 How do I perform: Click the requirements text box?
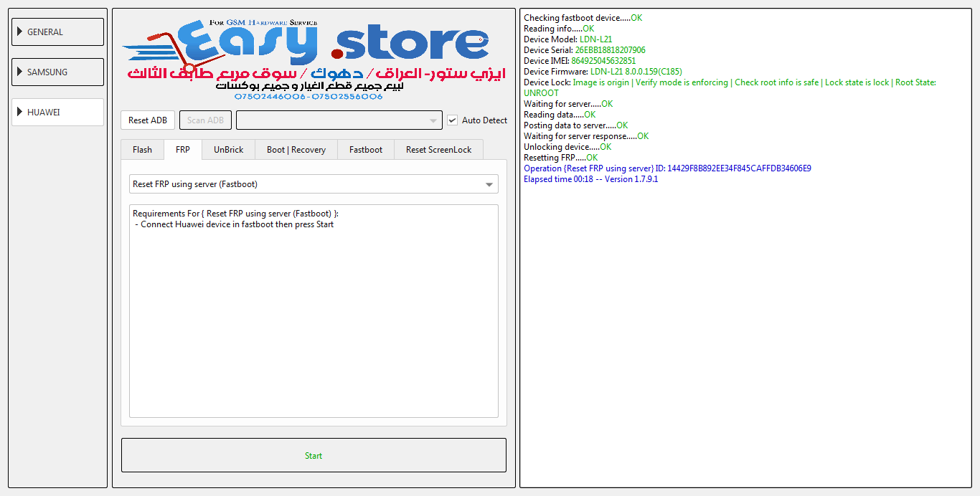(314, 311)
